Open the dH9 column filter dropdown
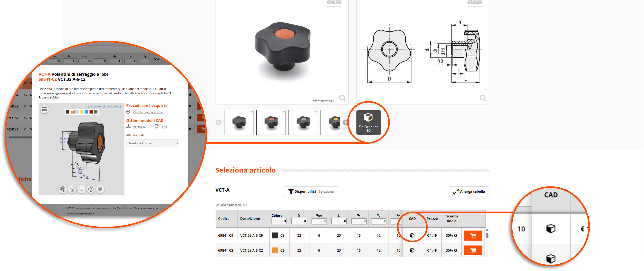The image size is (644, 271). [x=319, y=221]
